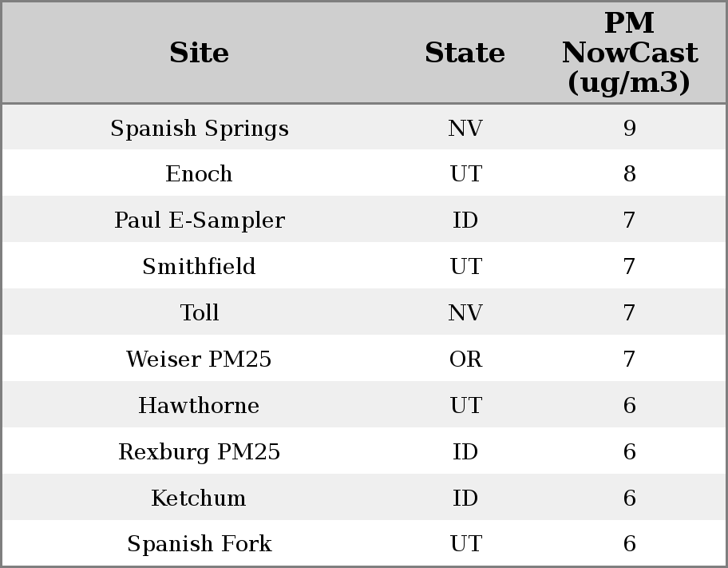Open the Paul E-Sampler site entry
Screen dimensions: 728x568
point(199,220)
